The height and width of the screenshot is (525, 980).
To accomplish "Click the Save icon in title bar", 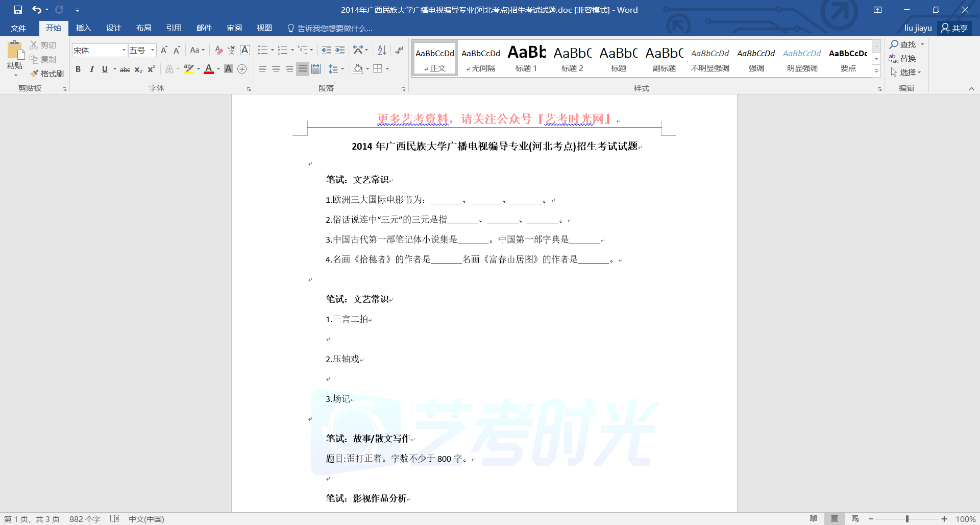I will click(x=18, y=10).
